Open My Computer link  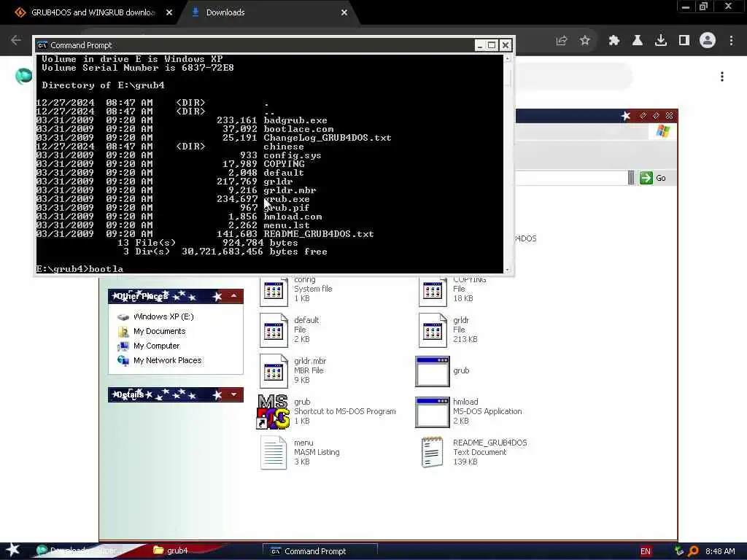click(x=156, y=346)
